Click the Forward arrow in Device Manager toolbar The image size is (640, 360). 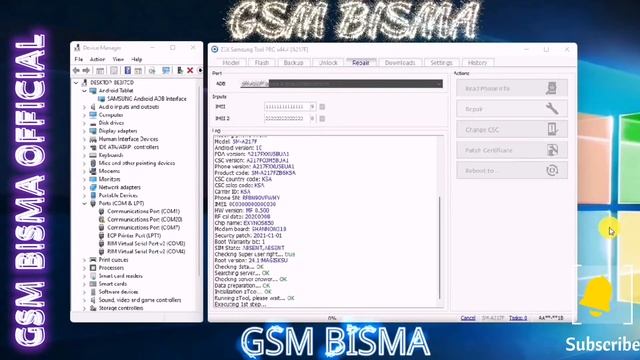[86, 71]
